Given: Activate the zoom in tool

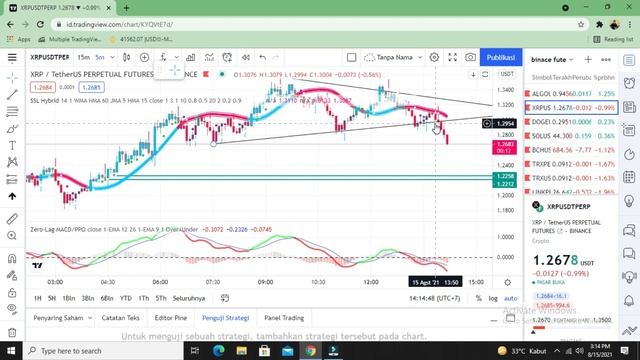Looking at the screenshot, I should click(x=12, y=236).
